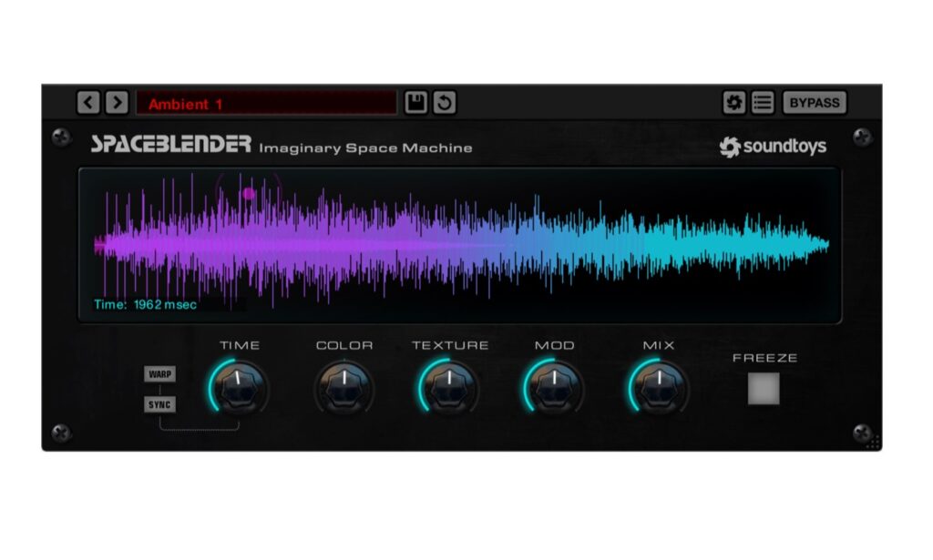The width and height of the screenshot is (933, 560).
Task: Save preset with the floppy disk icon
Action: point(415,102)
